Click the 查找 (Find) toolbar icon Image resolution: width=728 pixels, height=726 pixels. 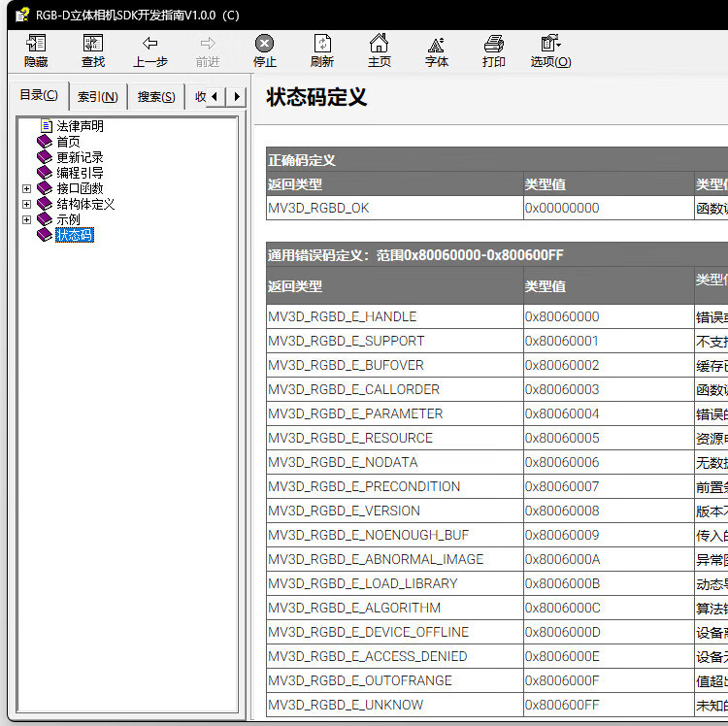click(x=93, y=45)
